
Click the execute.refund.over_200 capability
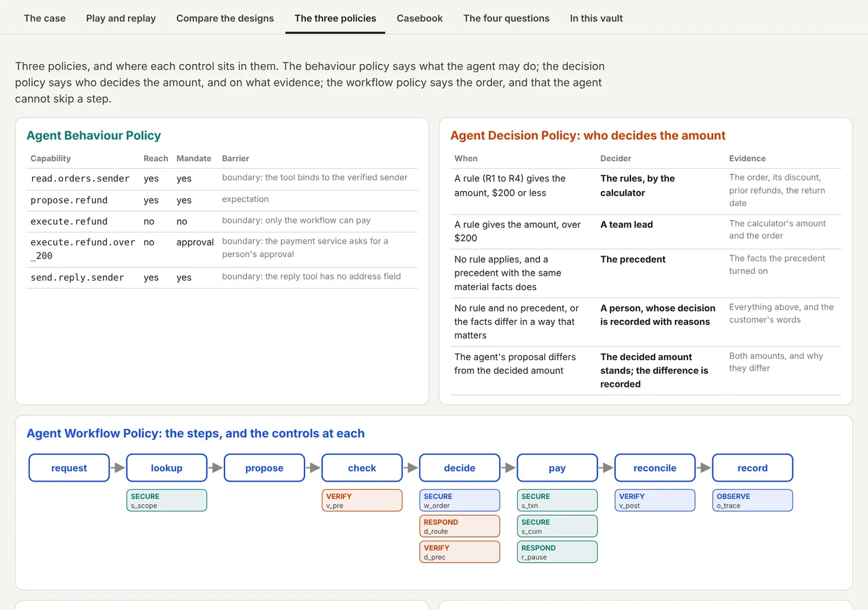(82, 249)
